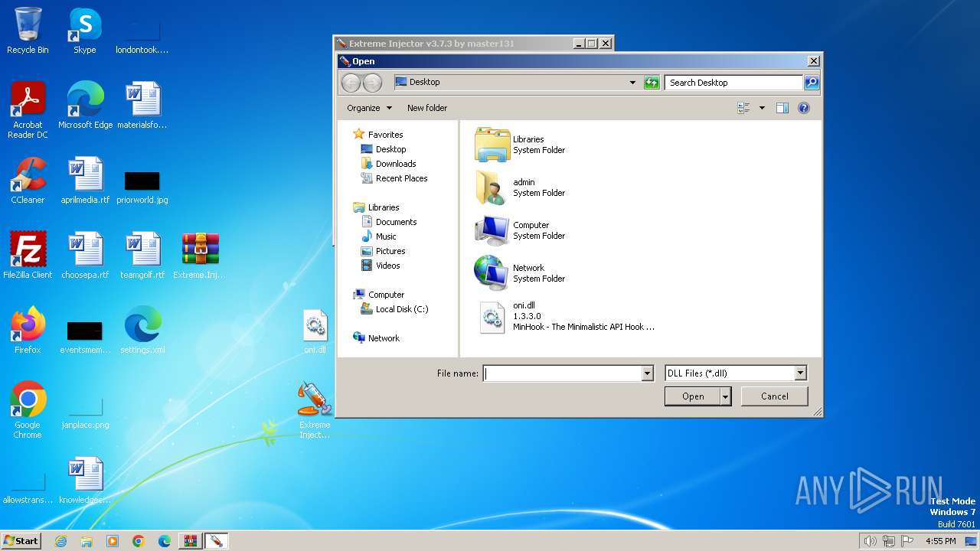Change the view icon in dialog toolbar
The width and height of the screenshot is (980, 551).
[743, 108]
